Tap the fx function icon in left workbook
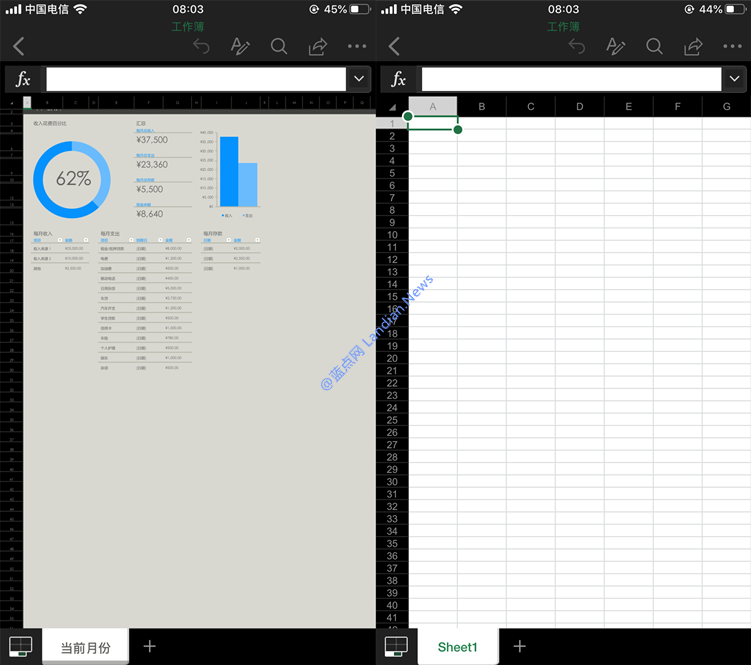The width and height of the screenshot is (751, 665). tap(23, 79)
